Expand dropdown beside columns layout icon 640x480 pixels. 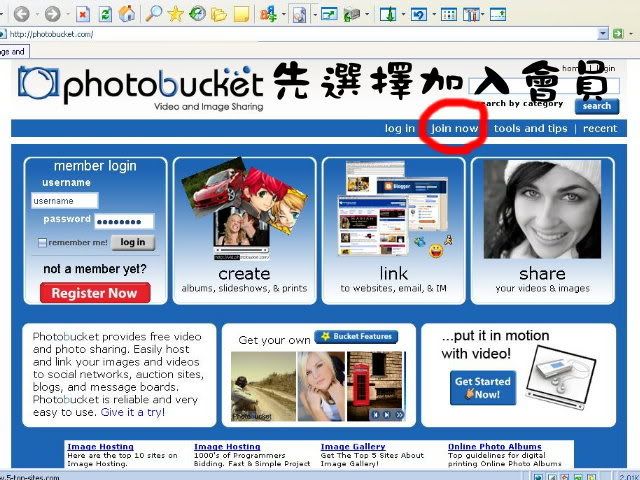[482, 15]
